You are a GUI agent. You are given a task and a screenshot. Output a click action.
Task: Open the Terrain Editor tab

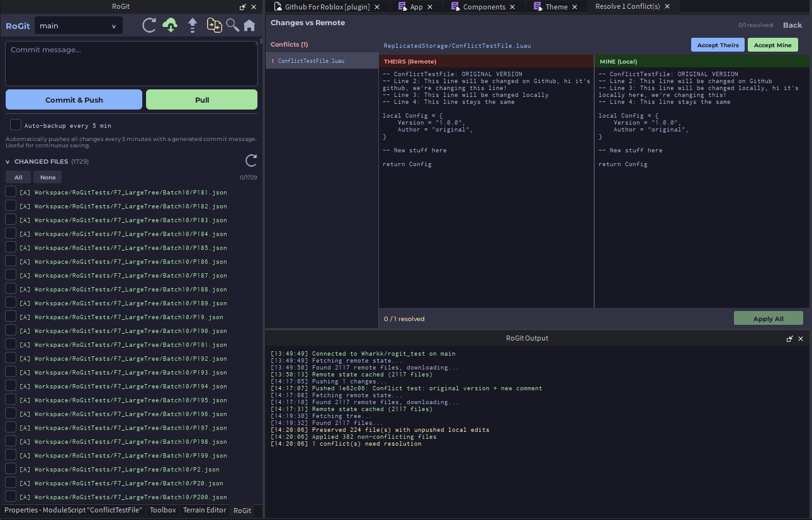(x=205, y=510)
